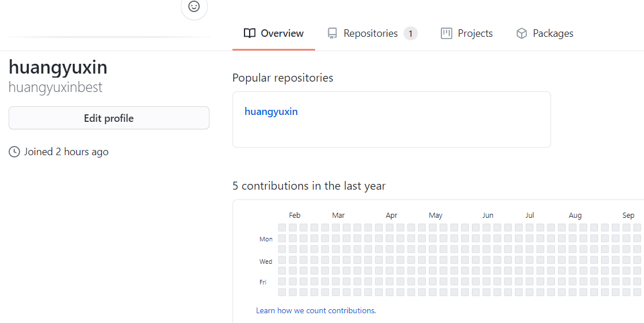Image resolution: width=644 pixels, height=323 pixels.
Task: Click the Repositories repo icon
Action: click(332, 33)
